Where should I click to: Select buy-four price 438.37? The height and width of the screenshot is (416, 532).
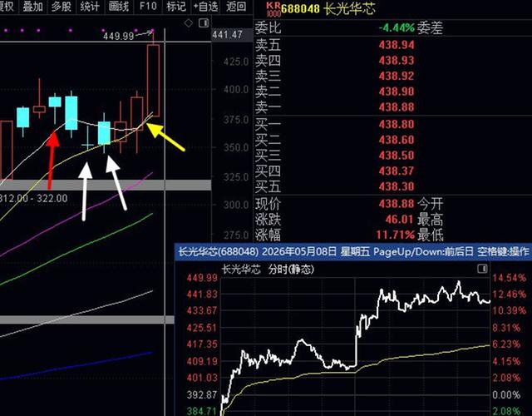pos(397,171)
